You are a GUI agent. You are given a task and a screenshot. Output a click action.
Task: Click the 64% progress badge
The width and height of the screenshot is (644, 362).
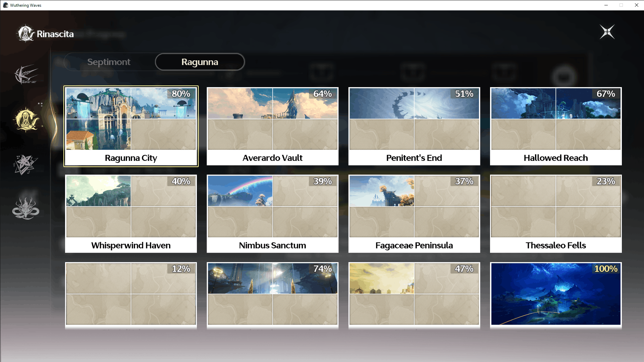pyautogui.click(x=323, y=94)
